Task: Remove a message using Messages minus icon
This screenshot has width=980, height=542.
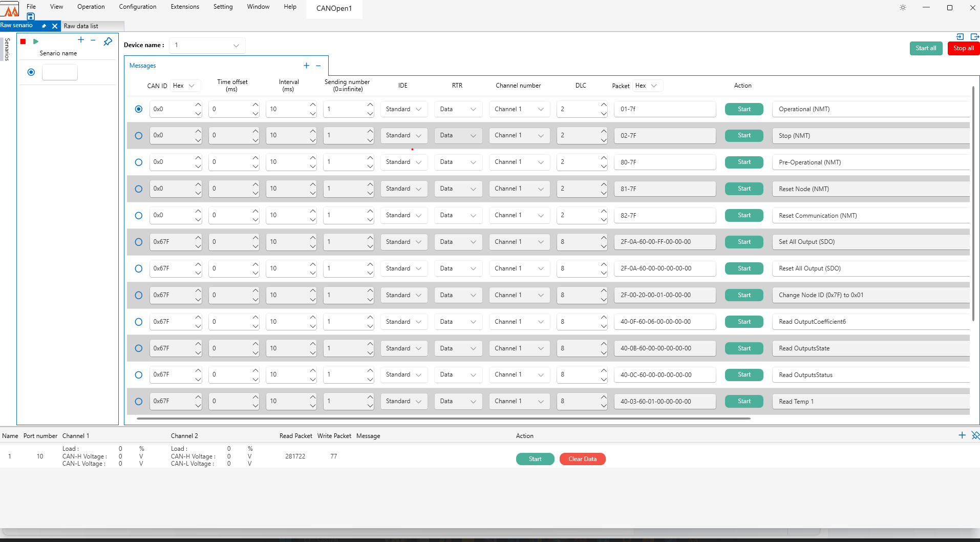Action: (x=318, y=66)
